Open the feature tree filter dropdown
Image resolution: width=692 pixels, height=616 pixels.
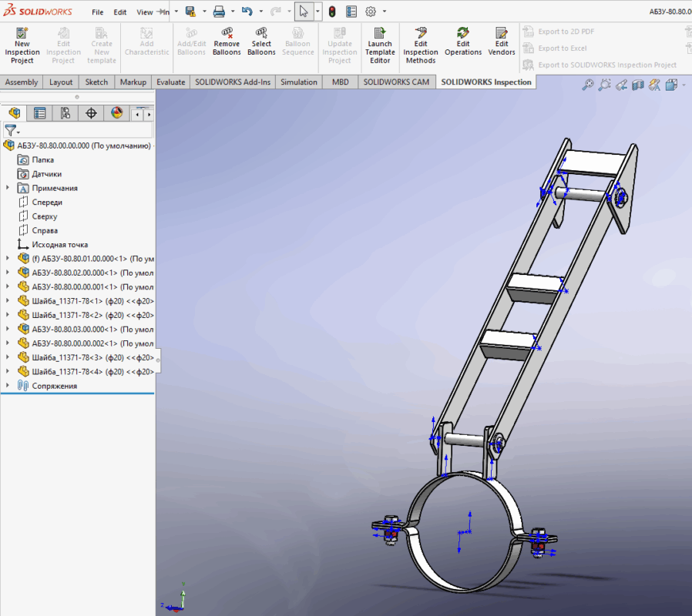12,132
